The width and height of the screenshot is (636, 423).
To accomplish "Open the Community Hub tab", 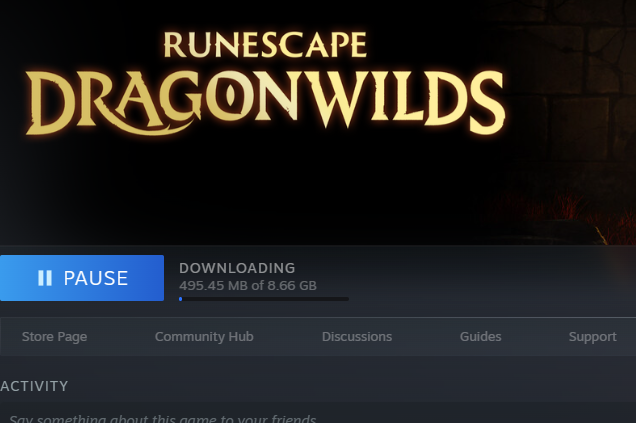I will pos(204,337).
